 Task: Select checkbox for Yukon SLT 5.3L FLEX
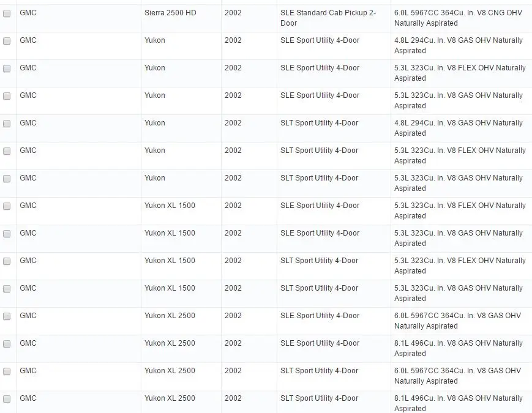(7, 151)
